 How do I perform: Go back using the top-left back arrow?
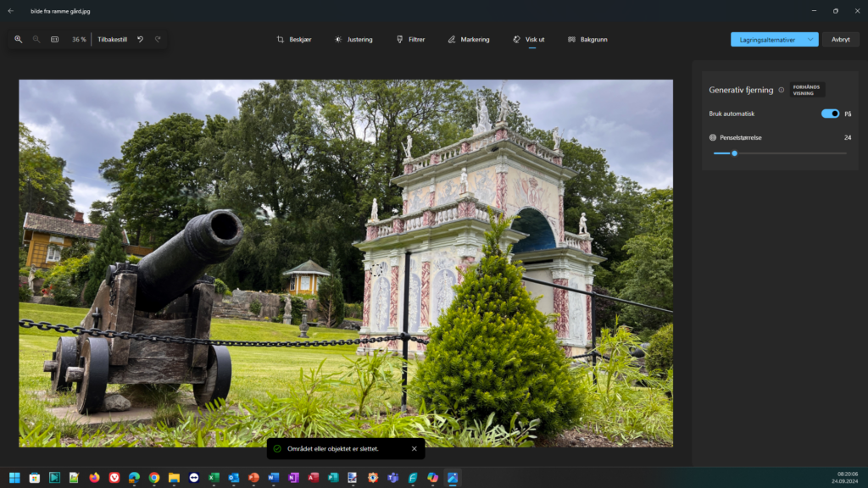pyautogui.click(x=11, y=11)
